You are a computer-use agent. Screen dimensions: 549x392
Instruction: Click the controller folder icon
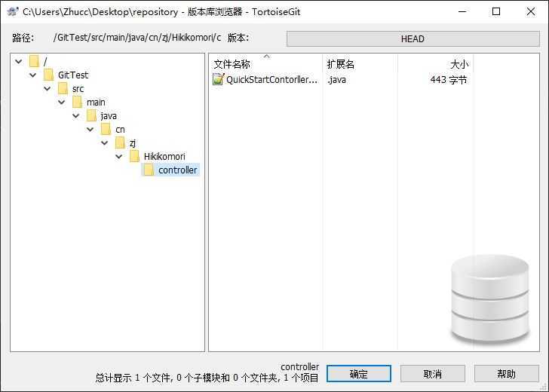coord(149,170)
